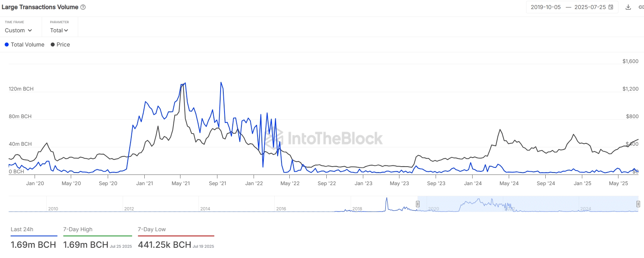Image resolution: width=644 pixels, height=258 pixels.
Task: Open the calendar date picker icon
Action: pos(611,7)
